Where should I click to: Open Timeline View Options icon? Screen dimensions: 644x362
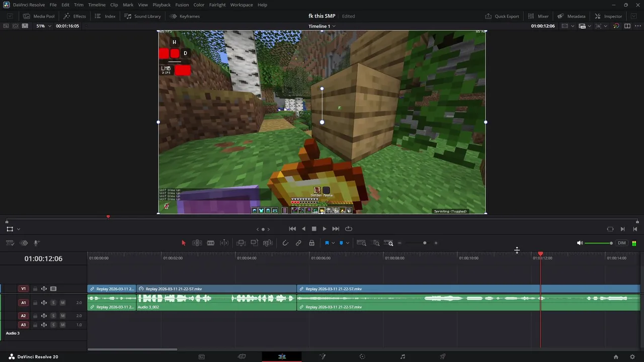[10, 243]
